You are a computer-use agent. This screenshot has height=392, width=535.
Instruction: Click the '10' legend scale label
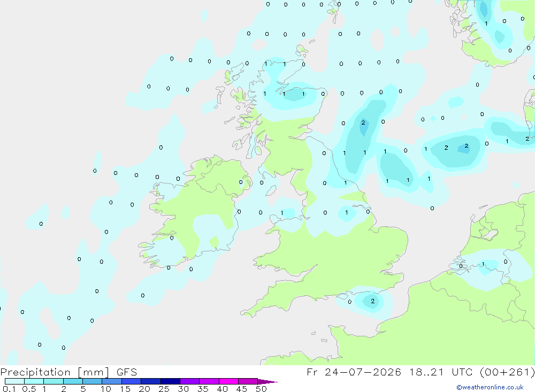coord(106,389)
